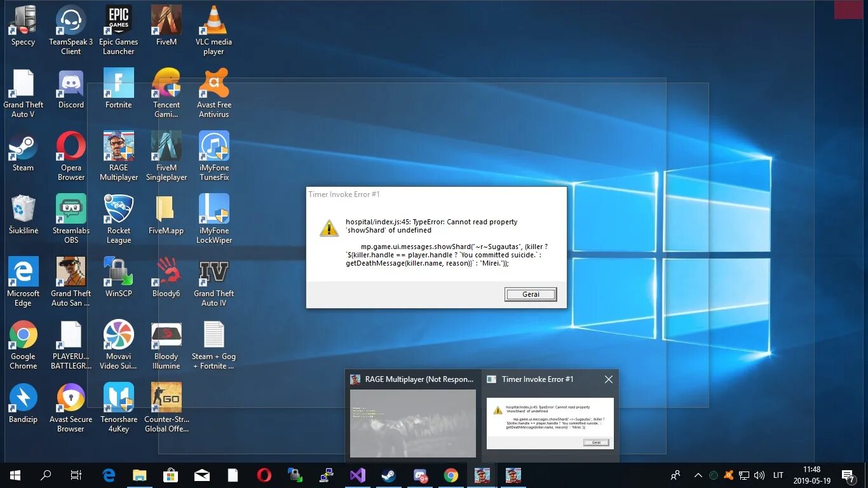The image size is (868, 488).
Task: Open volume control in system tray
Action: [x=759, y=475]
